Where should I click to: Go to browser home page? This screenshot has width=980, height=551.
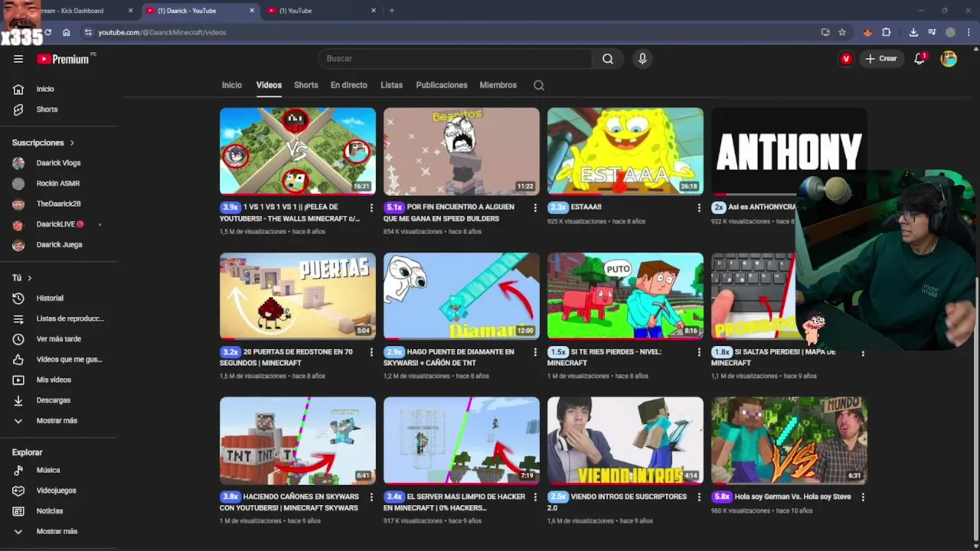click(x=66, y=32)
